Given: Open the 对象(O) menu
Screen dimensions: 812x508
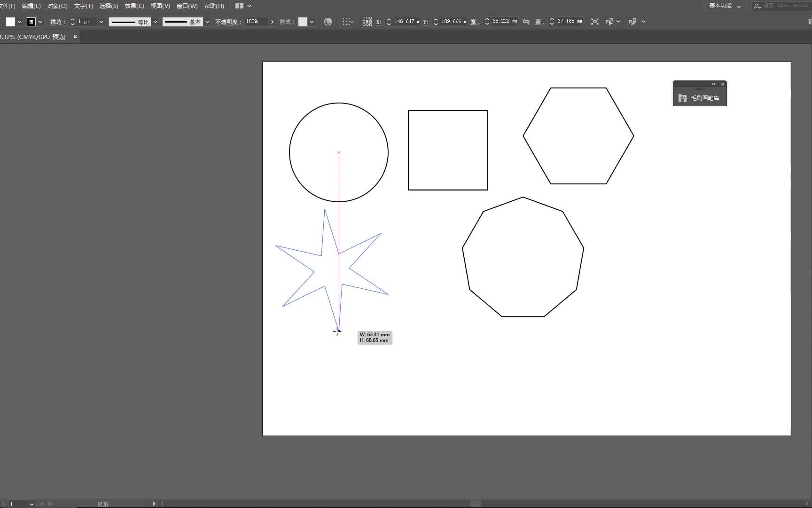Looking at the screenshot, I should 57,6.
